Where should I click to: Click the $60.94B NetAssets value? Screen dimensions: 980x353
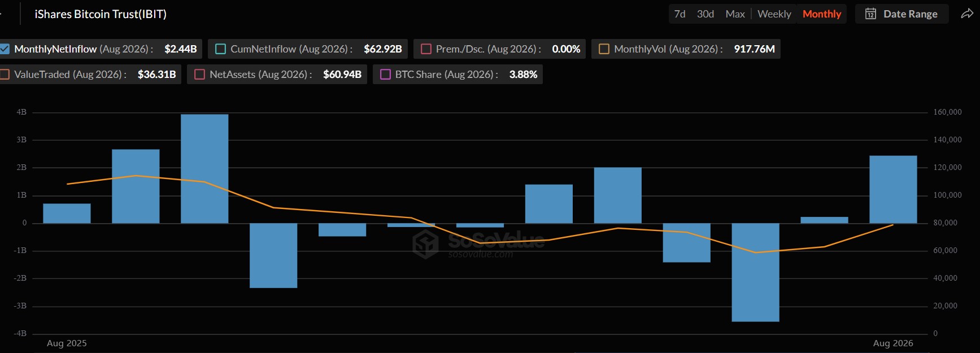342,74
